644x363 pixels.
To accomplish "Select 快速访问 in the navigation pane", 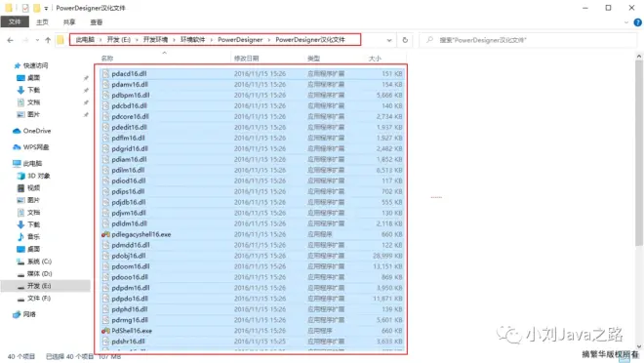I will 35,65.
